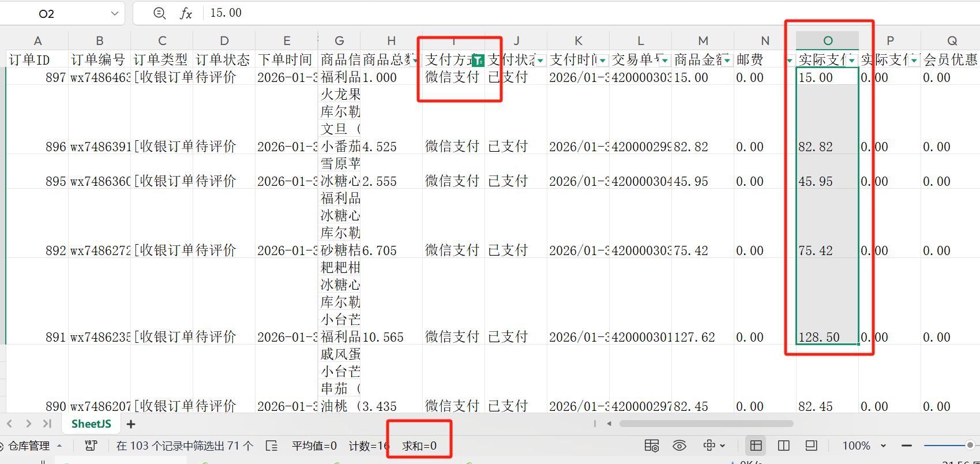Viewport: 980px width, 464px height.
Task: Click order ID cell 897
Action: click(x=37, y=77)
